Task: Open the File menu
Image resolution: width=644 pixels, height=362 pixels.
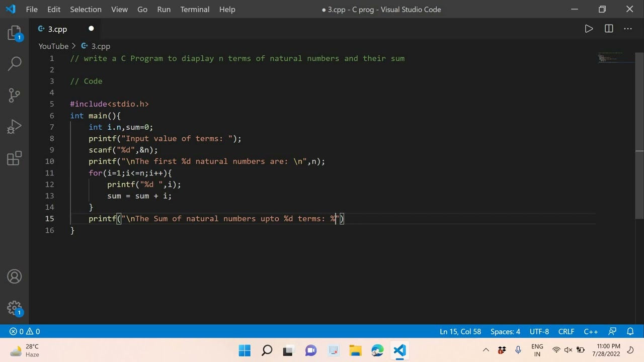Action: point(32,9)
